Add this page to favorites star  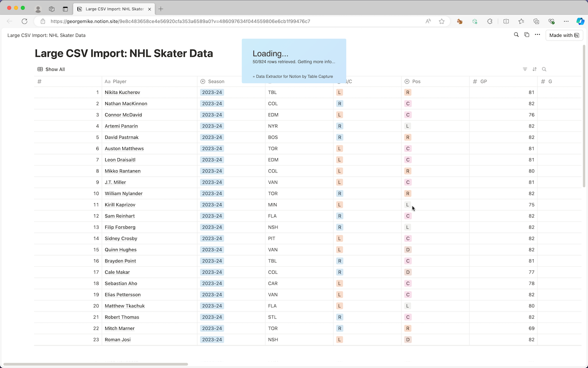pos(441,21)
